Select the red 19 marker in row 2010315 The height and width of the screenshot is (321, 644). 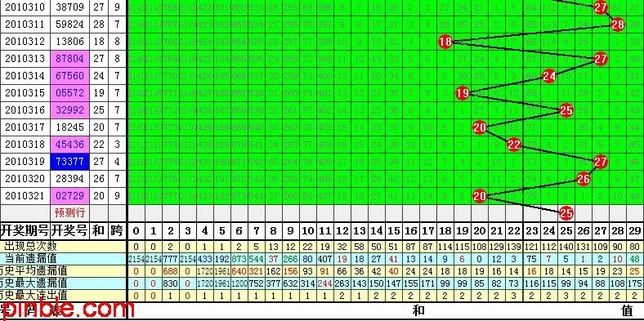click(463, 93)
